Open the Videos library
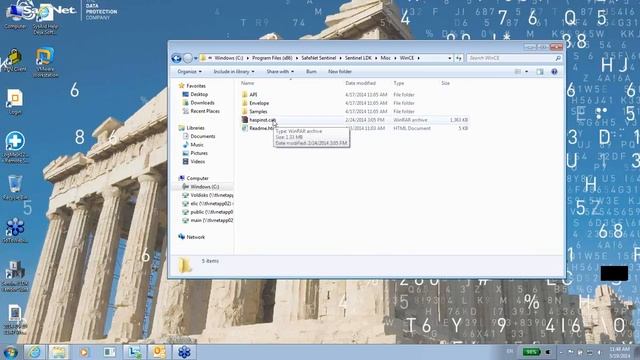Viewport: 640px width, 360px height. (197, 162)
